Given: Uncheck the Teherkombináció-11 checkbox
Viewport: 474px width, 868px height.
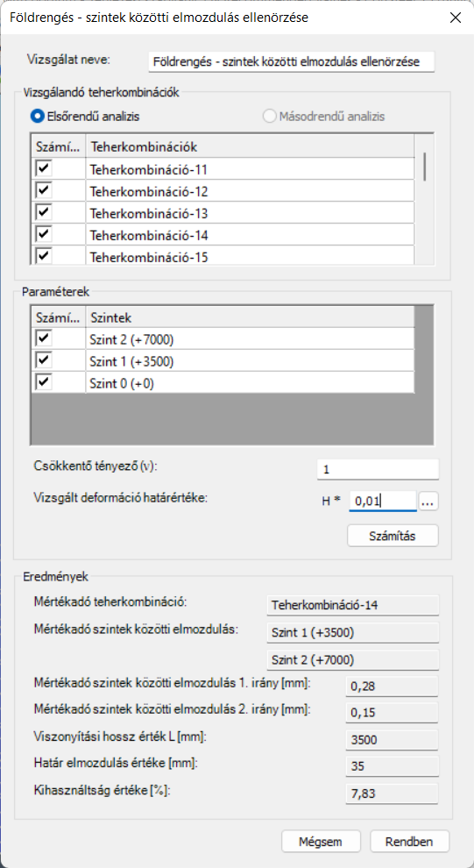Looking at the screenshot, I should tap(45, 168).
